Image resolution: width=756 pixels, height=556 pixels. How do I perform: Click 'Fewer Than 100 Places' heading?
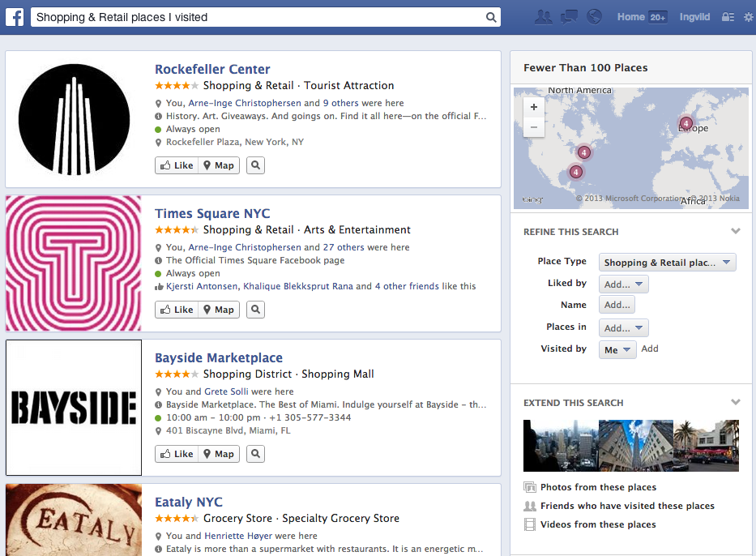pyautogui.click(x=585, y=67)
